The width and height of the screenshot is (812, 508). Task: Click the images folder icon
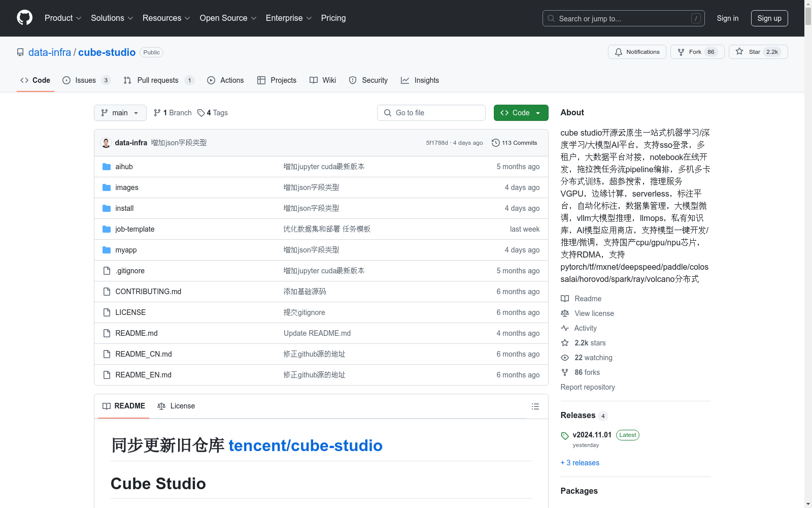[x=107, y=187]
